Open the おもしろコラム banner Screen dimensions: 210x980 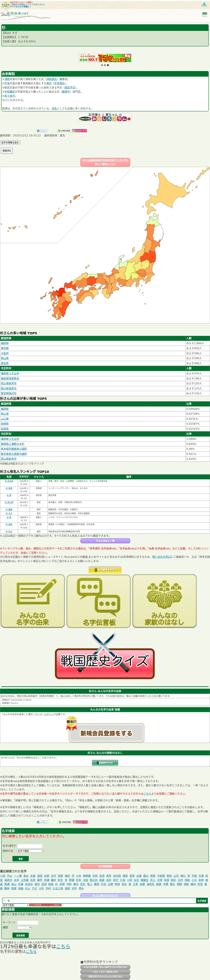click(105, 117)
